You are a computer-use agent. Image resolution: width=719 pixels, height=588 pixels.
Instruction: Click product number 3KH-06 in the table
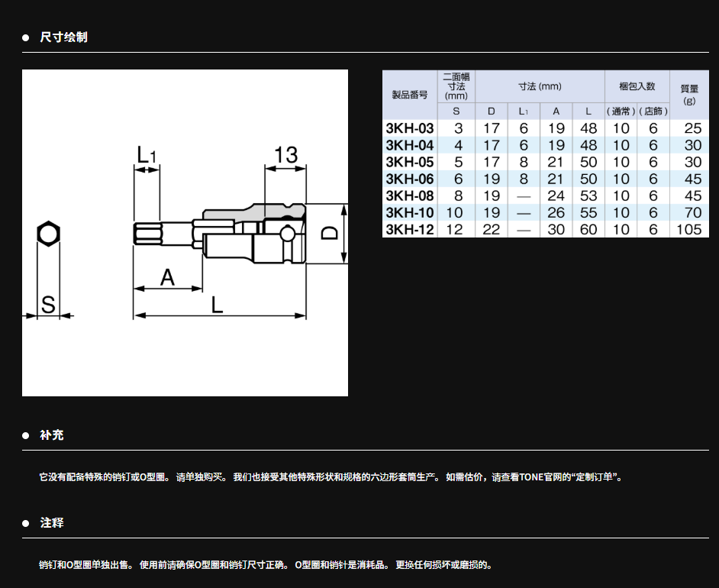tap(410, 179)
